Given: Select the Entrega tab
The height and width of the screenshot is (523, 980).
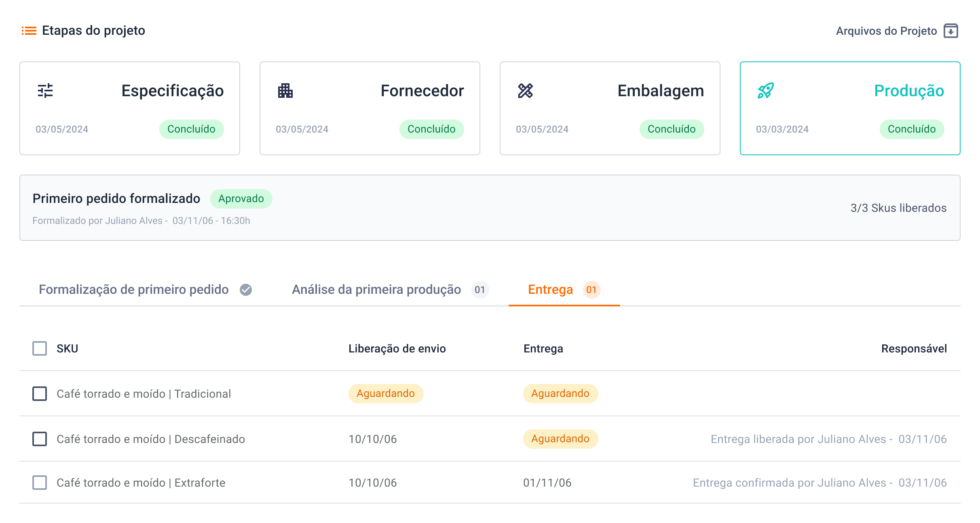Looking at the screenshot, I should 564,289.
